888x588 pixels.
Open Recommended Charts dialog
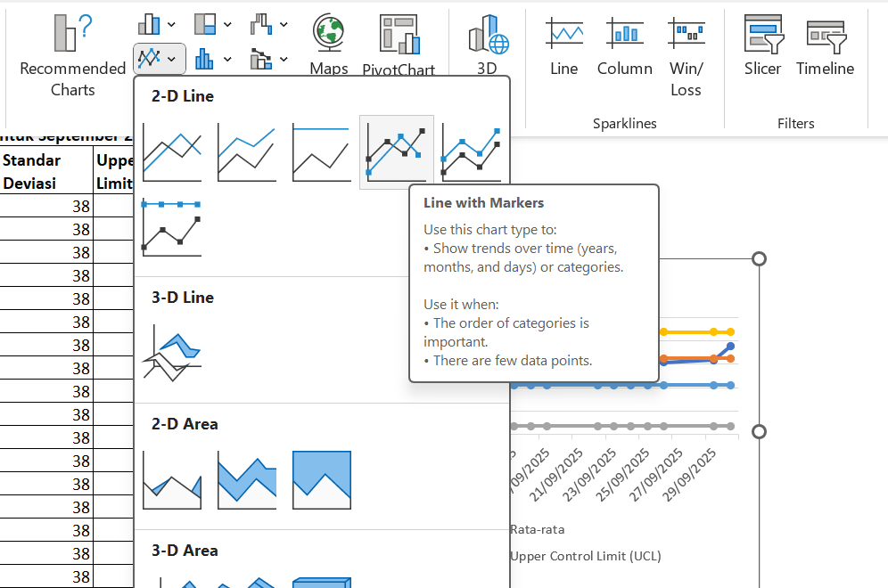click(72, 55)
